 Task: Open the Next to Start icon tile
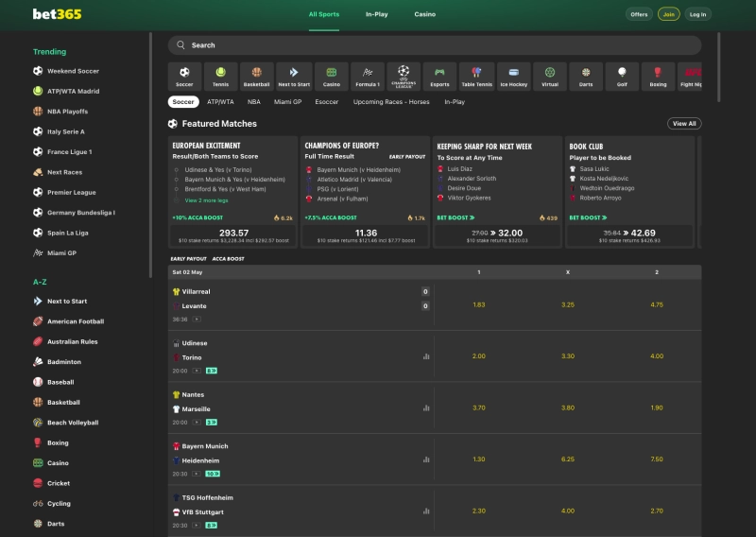click(x=294, y=77)
